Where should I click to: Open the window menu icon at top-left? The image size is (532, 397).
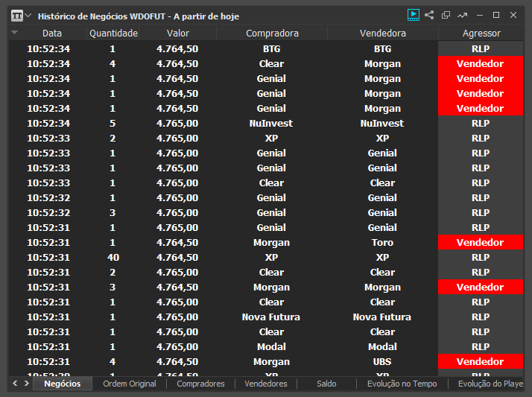[x=17, y=16]
